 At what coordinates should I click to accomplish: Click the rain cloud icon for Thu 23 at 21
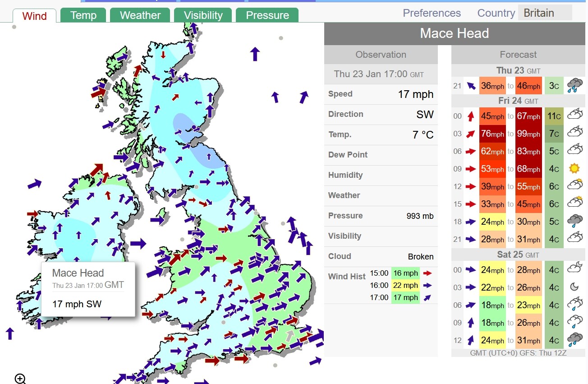pyautogui.click(x=574, y=86)
